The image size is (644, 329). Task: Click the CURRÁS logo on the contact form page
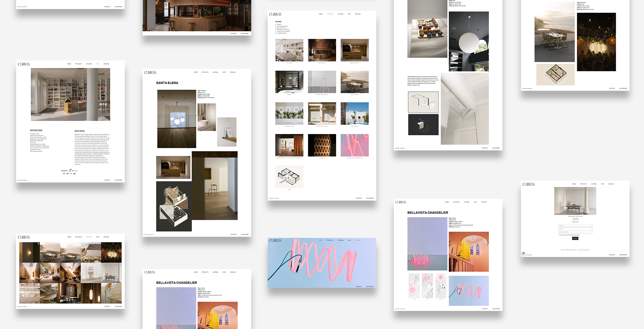point(528,184)
